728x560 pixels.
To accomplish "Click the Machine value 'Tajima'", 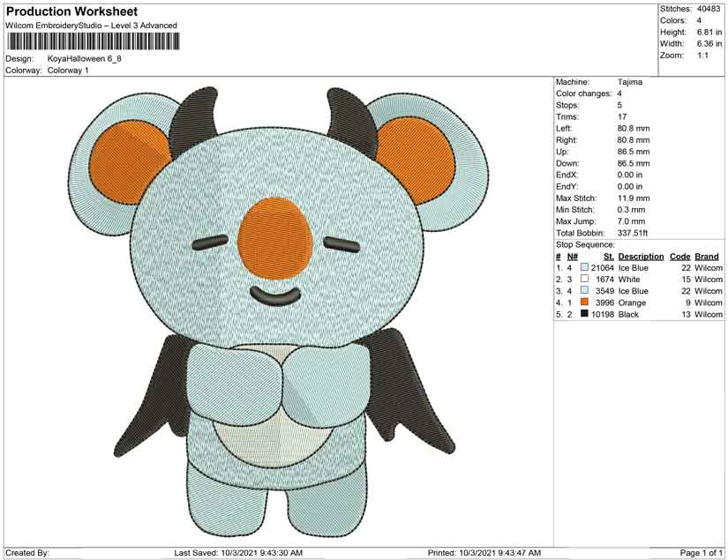I will [630, 82].
